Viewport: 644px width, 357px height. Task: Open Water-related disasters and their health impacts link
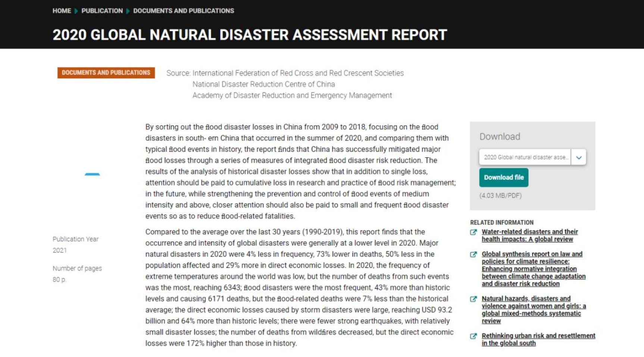pyautogui.click(x=530, y=235)
